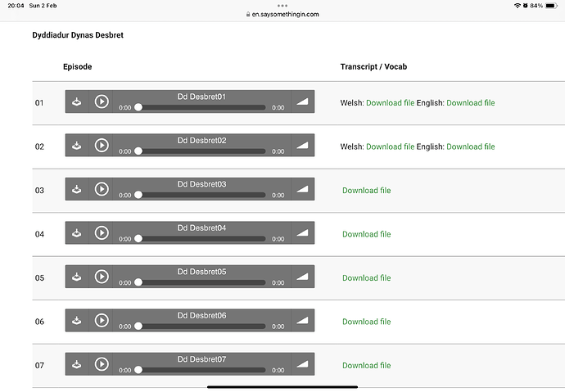
Task: Download audio icon for Dd Desbret03
Action: pos(76,189)
